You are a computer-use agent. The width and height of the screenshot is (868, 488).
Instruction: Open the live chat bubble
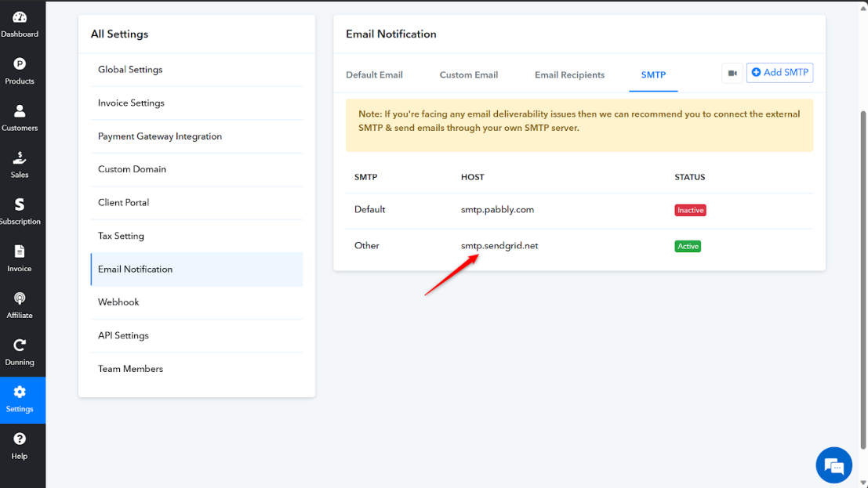pyautogui.click(x=833, y=465)
